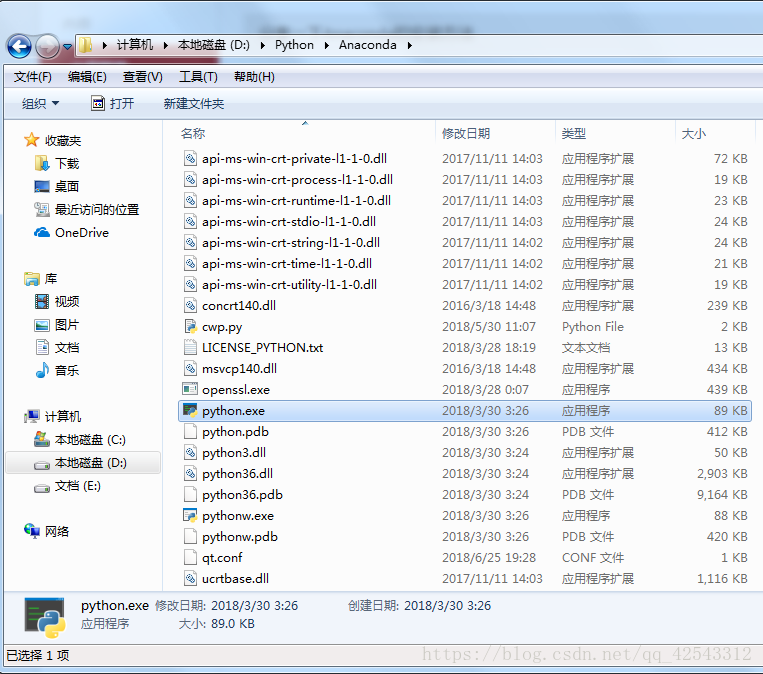Select 收藏夹 star icon in sidebar
The height and width of the screenshot is (674, 763).
click(32, 140)
